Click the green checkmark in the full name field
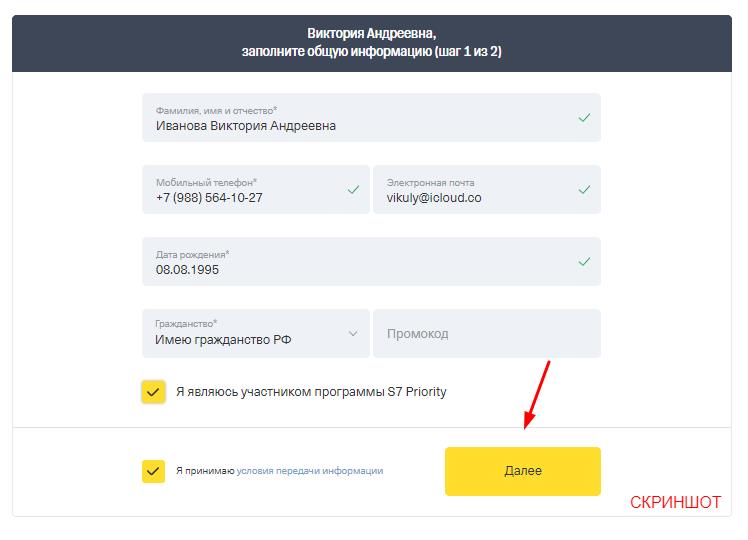Viewport: 748px width, 540px height. (584, 117)
